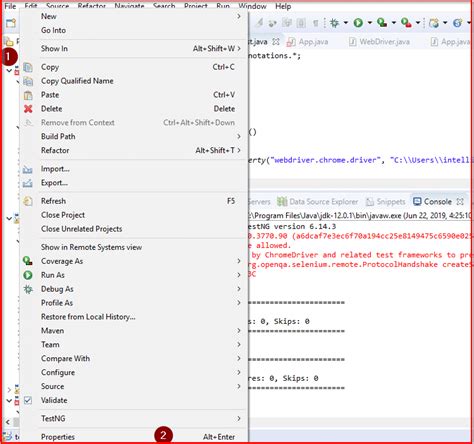Expand the Build Path submenu arrow
The height and width of the screenshot is (444, 474).
[239, 136]
